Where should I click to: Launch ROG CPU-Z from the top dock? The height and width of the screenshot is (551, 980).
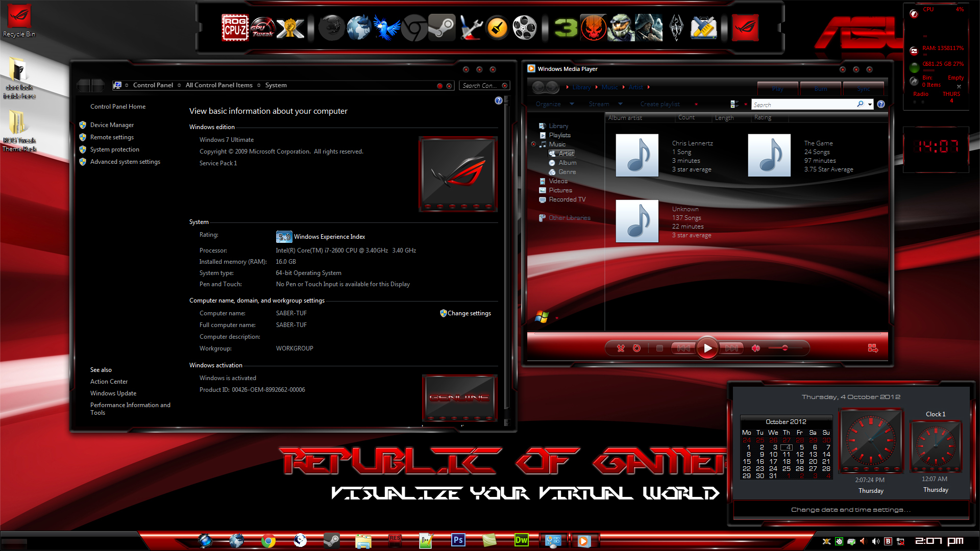click(235, 28)
